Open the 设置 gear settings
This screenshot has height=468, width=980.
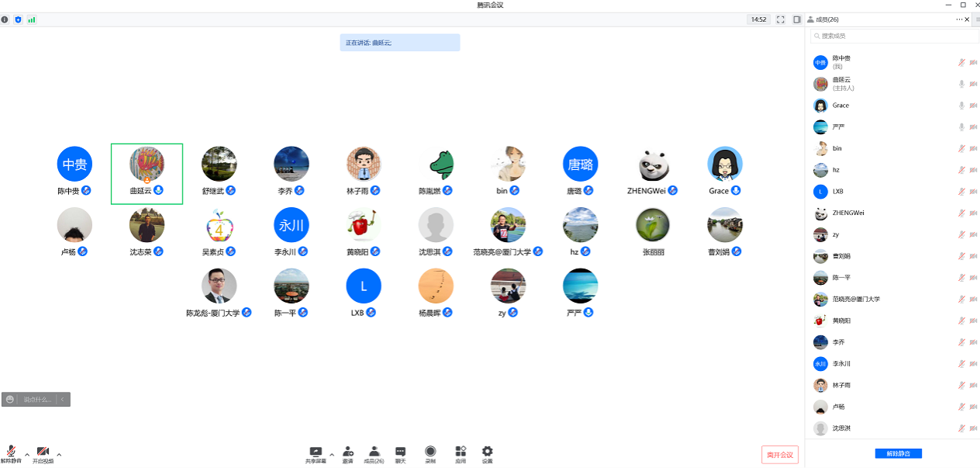pyautogui.click(x=487, y=453)
